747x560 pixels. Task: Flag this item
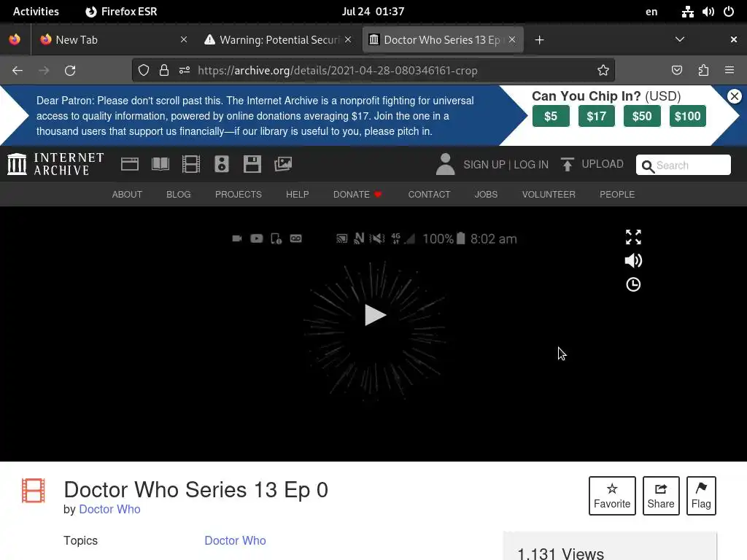pyautogui.click(x=701, y=496)
